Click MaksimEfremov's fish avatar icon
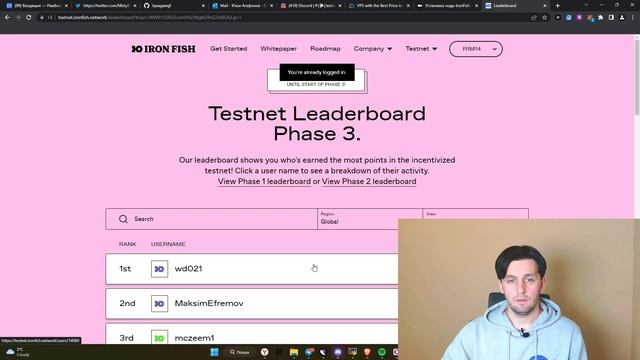The image size is (640, 360). coord(160,304)
